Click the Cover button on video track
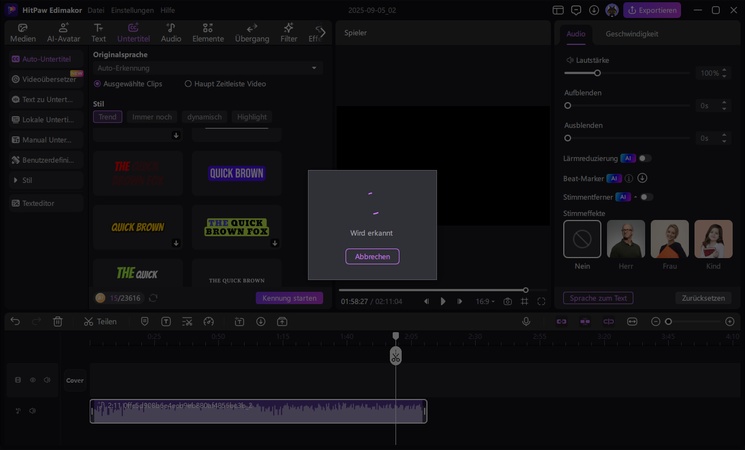 click(75, 380)
